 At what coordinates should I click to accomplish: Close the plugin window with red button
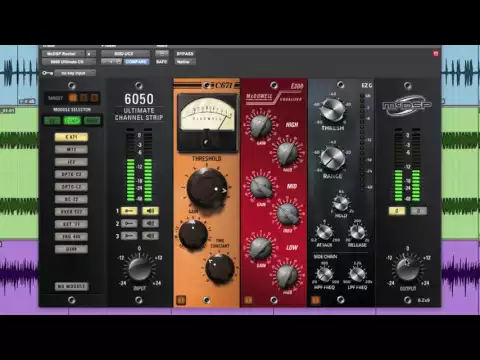pyautogui.click(x=436, y=54)
